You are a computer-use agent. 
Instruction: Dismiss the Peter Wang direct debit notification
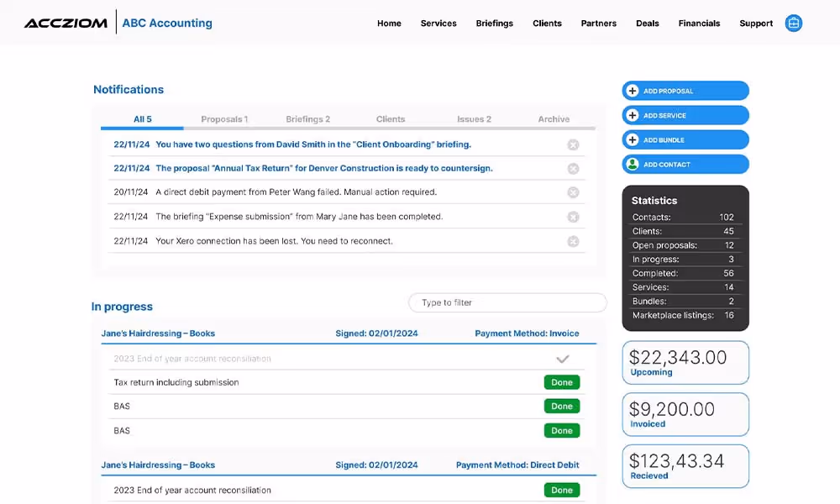(x=573, y=192)
